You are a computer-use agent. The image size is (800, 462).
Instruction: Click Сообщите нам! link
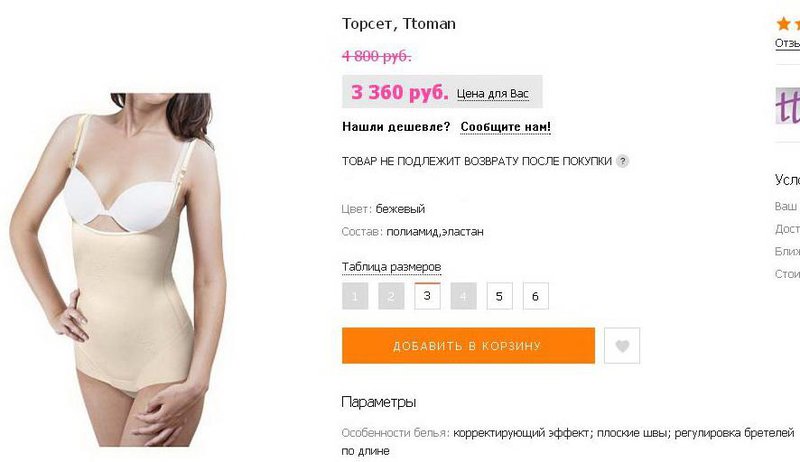(x=506, y=126)
